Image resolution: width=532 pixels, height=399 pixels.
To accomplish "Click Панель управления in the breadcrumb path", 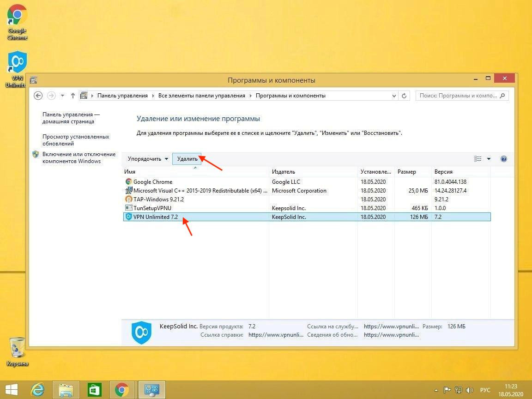I will pos(122,96).
